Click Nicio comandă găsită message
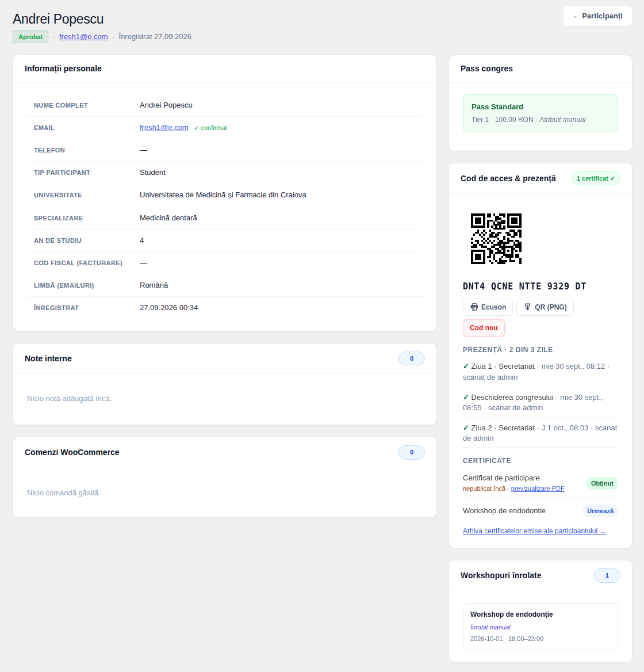This screenshot has width=644, height=672. [x=63, y=493]
